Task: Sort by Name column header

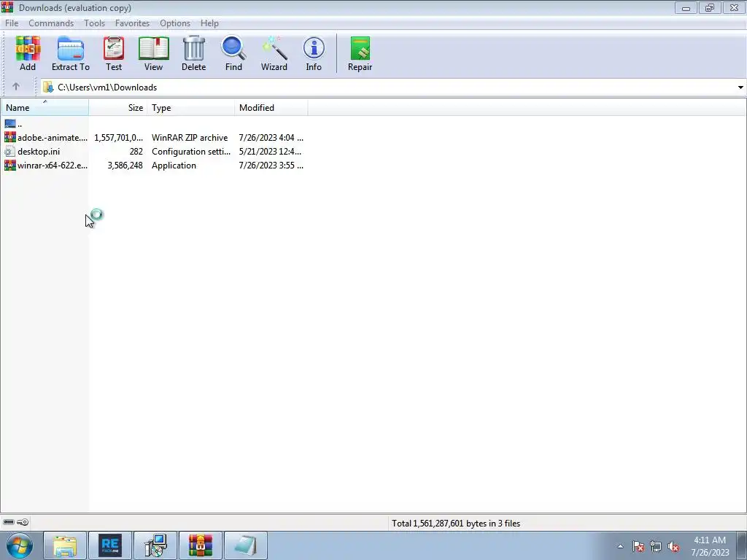Action: [x=44, y=108]
